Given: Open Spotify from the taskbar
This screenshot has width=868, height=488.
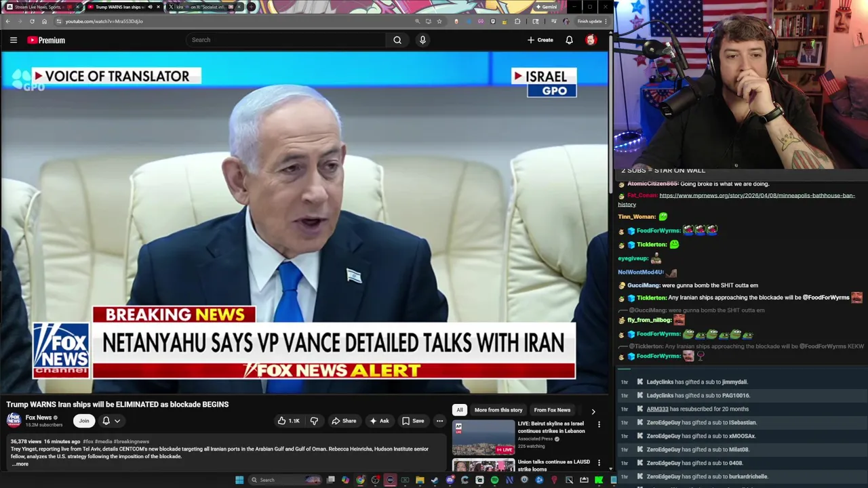Looking at the screenshot, I should (494, 480).
